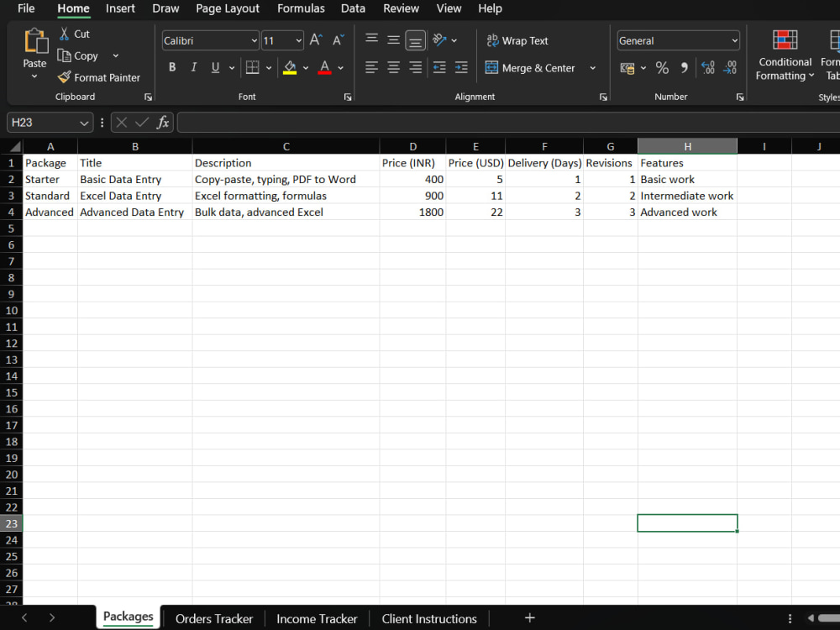The width and height of the screenshot is (840, 630).
Task: Open Conditional Formatting menu
Action: pos(785,55)
